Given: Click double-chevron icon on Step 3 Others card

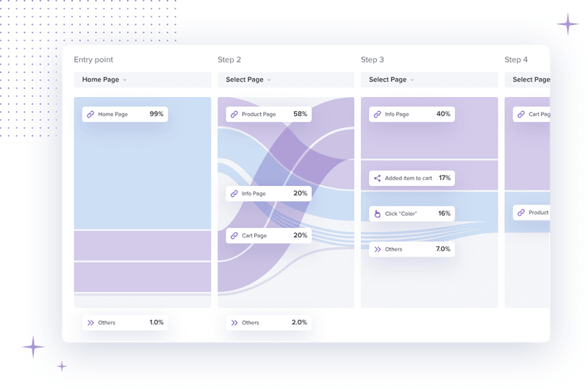Looking at the screenshot, I should 377,250.
